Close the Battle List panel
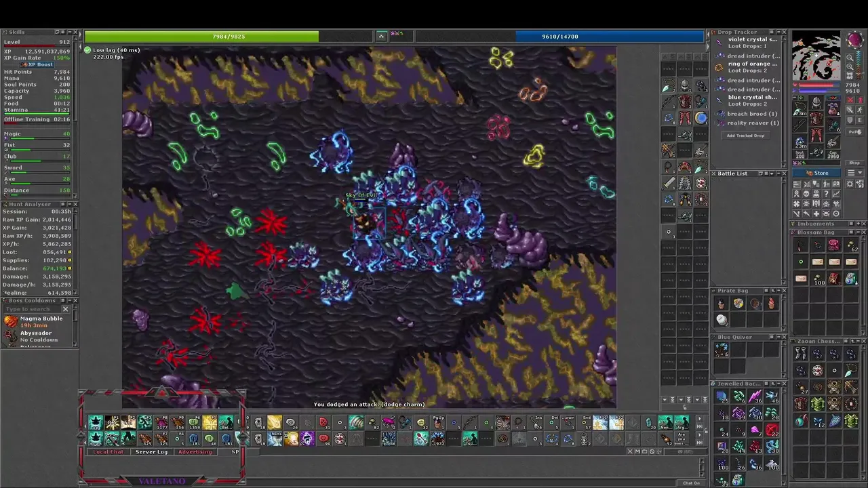 click(x=784, y=174)
